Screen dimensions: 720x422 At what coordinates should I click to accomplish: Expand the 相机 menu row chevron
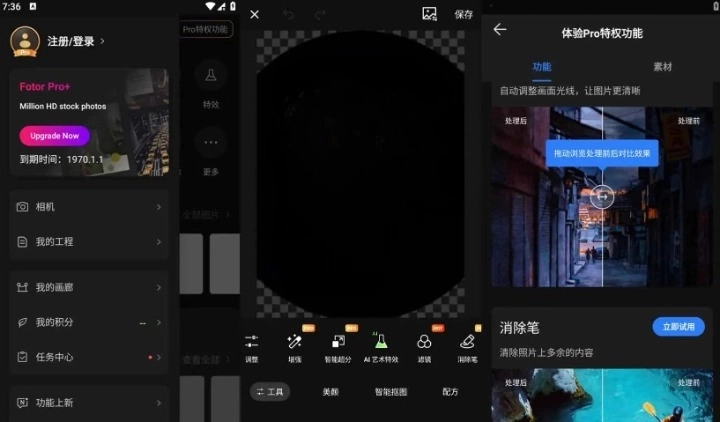pyautogui.click(x=158, y=207)
